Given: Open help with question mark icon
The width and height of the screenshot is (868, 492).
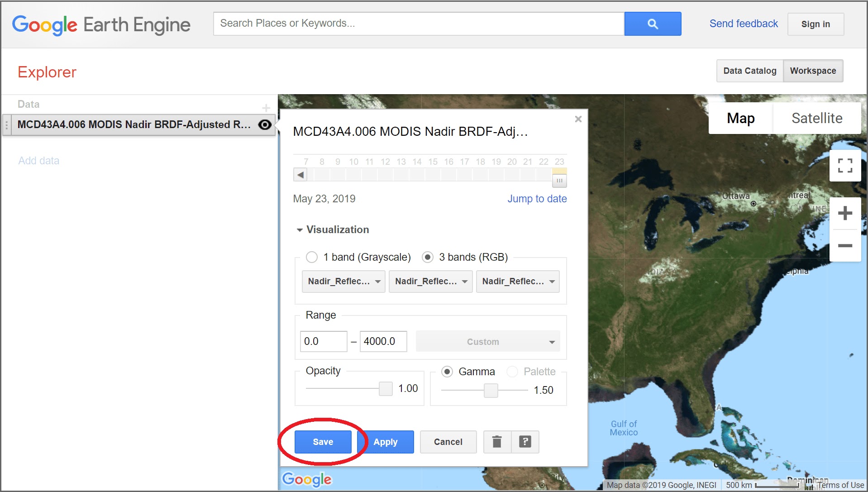Looking at the screenshot, I should (x=525, y=442).
